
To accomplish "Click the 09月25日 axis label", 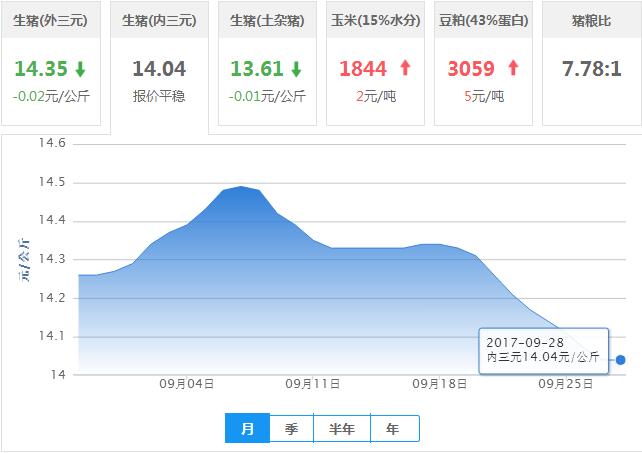I will [565, 384].
